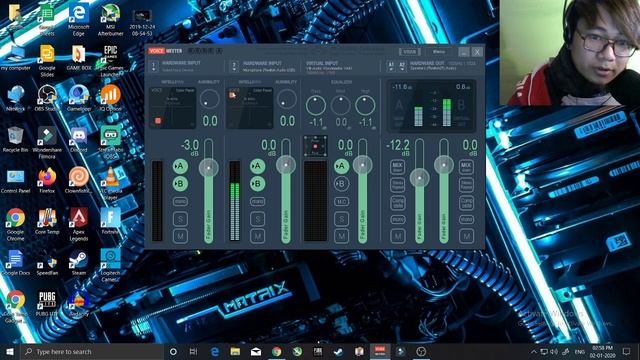Open Google Chrome desktop shortcut
The height and width of the screenshot is (360, 640).
pyautogui.click(x=15, y=224)
